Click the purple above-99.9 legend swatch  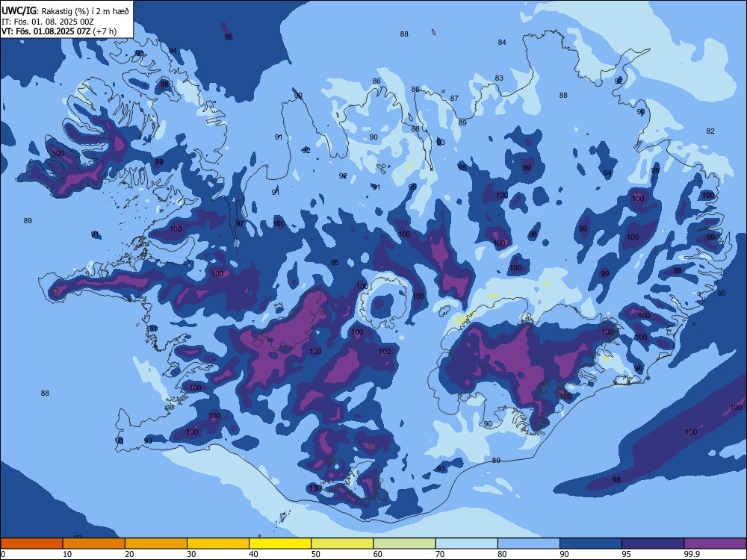[x=715, y=544]
